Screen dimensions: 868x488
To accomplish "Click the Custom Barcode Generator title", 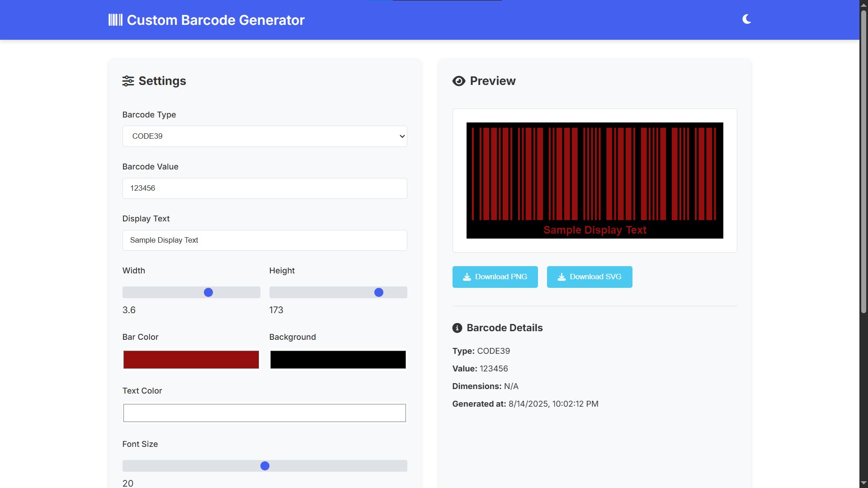I will (216, 20).
